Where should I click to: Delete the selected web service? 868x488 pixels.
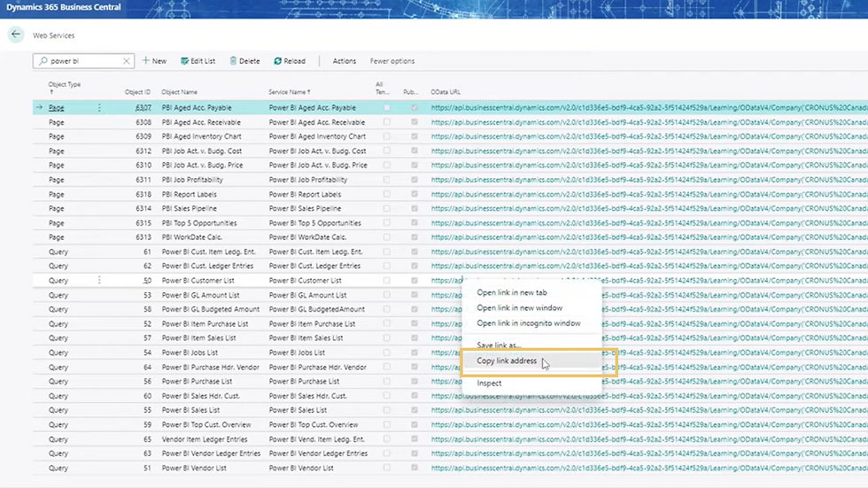(244, 61)
